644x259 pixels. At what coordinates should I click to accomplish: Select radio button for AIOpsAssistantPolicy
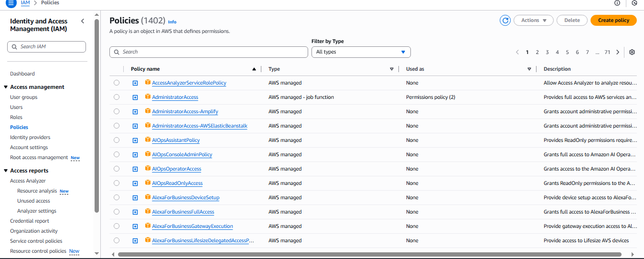[x=117, y=140]
